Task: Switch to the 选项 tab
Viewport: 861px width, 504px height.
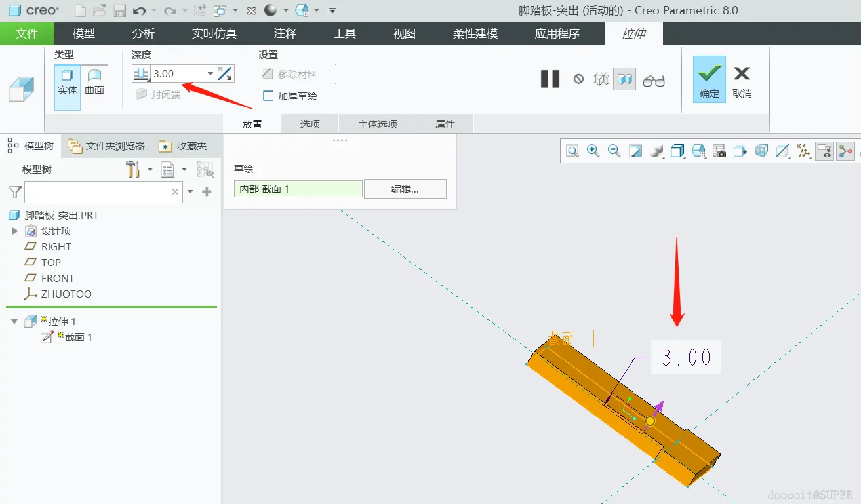Action: 310,124
